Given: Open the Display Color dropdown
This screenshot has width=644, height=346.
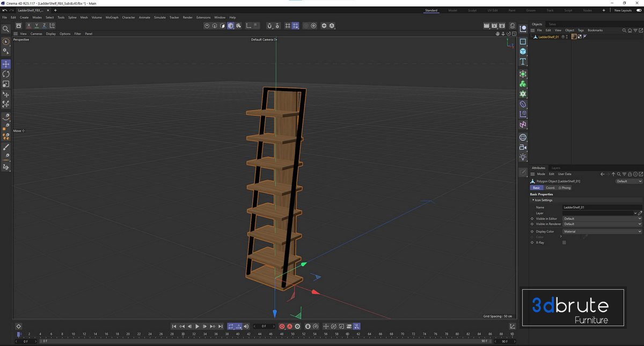Looking at the screenshot, I should [x=602, y=232].
